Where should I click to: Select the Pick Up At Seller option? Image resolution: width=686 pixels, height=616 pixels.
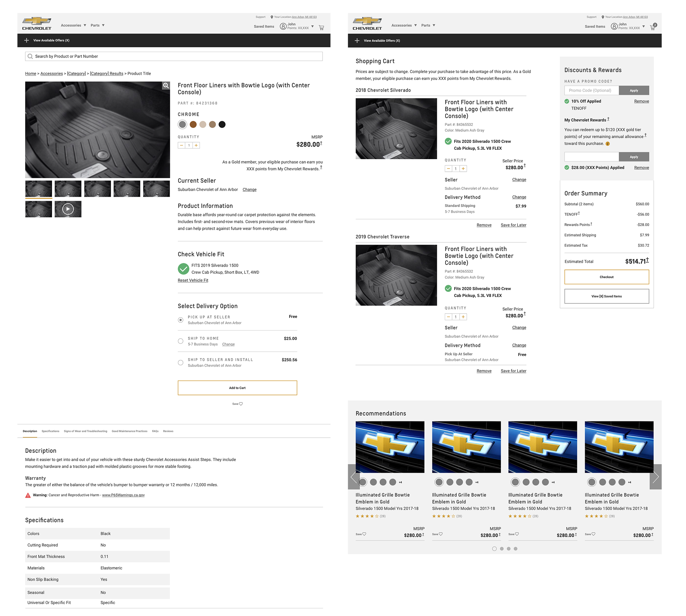pyautogui.click(x=180, y=320)
